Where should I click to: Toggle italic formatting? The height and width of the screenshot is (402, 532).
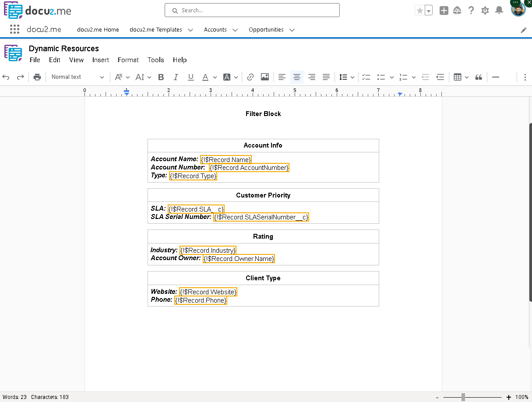coord(176,77)
